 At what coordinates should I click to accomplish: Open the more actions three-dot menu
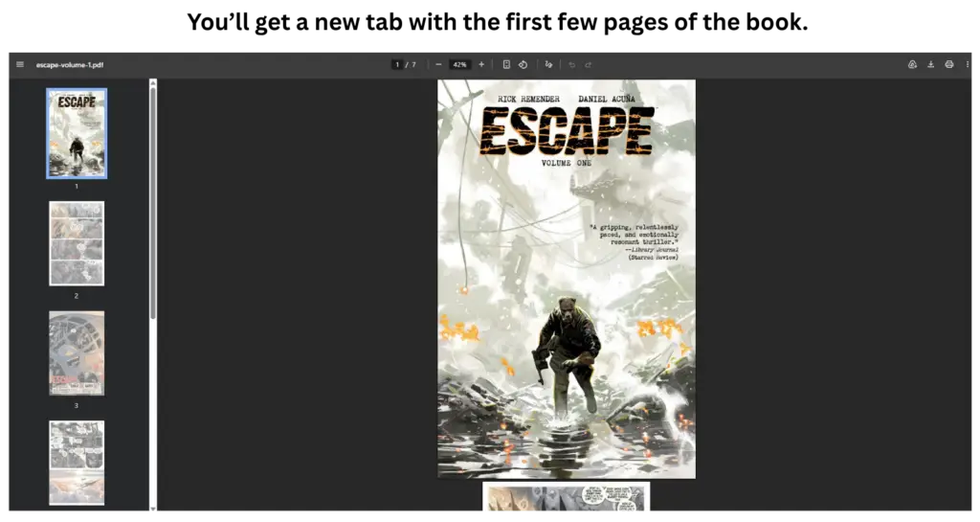[x=968, y=64]
